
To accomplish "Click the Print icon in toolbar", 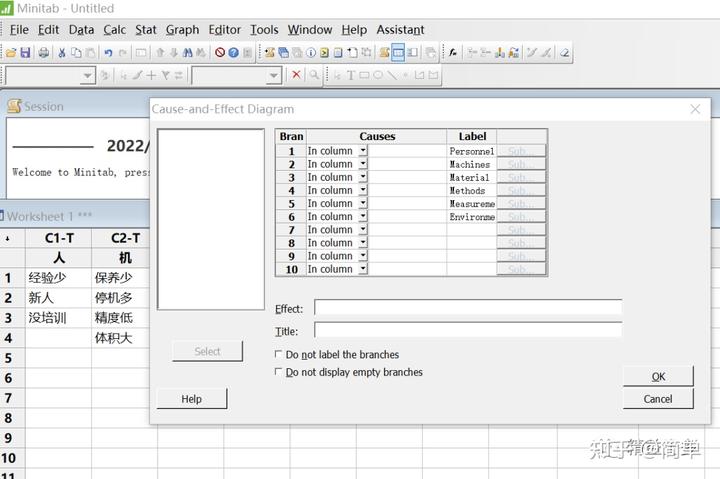I will (44, 53).
